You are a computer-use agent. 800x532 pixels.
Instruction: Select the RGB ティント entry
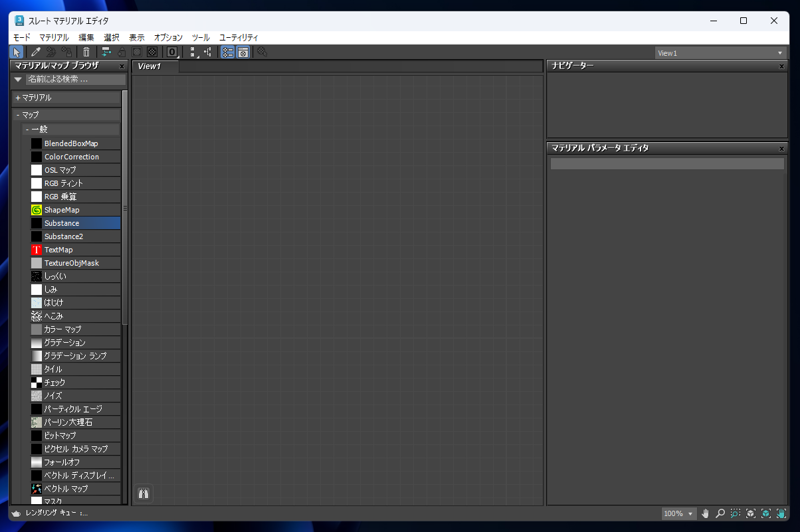76,183
